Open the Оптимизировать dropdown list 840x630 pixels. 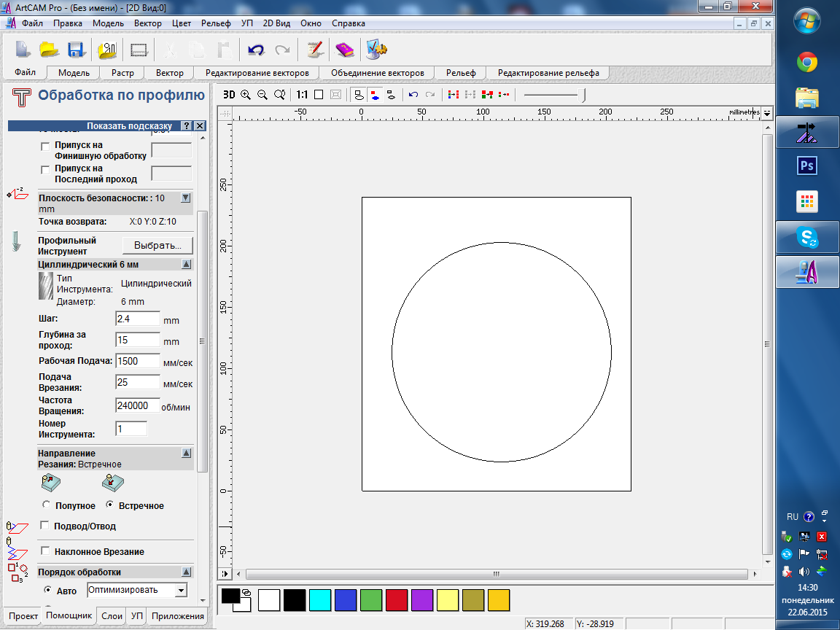181,590
